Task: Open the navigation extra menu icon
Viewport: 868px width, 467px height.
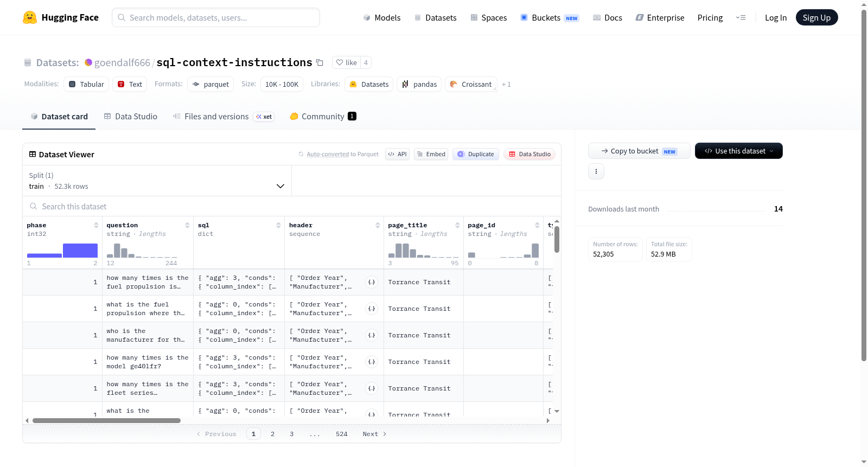Action: coord(741,17)
